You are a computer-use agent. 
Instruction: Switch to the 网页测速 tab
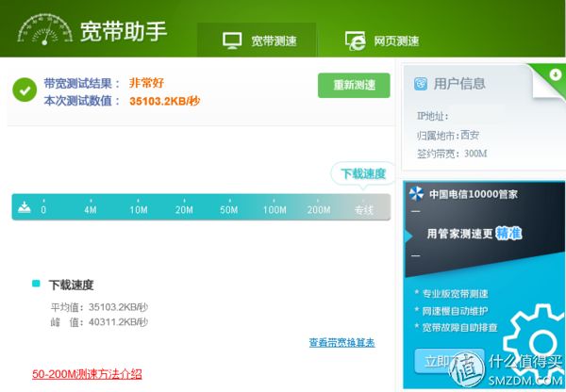click(x=382, y=41)
